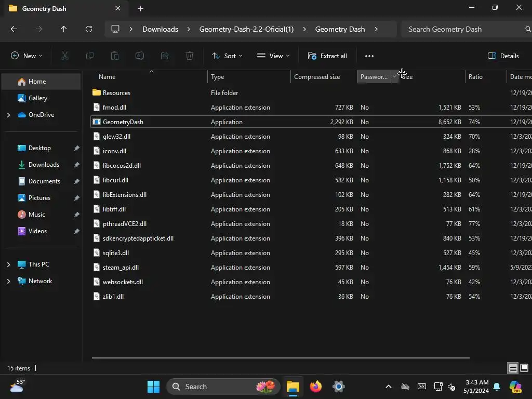Open clock and date 3:43 AM
Viewport: 532px width, 399px height.
click(476, 387)
